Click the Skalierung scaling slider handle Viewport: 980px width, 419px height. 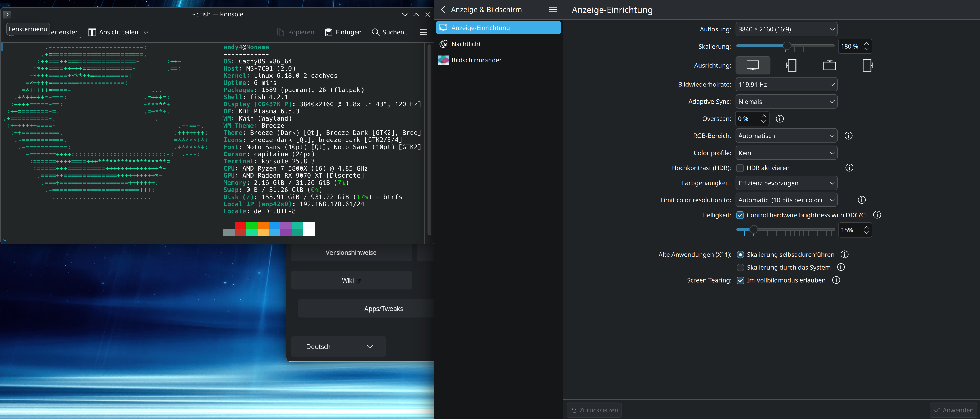(x=787, y=47)
